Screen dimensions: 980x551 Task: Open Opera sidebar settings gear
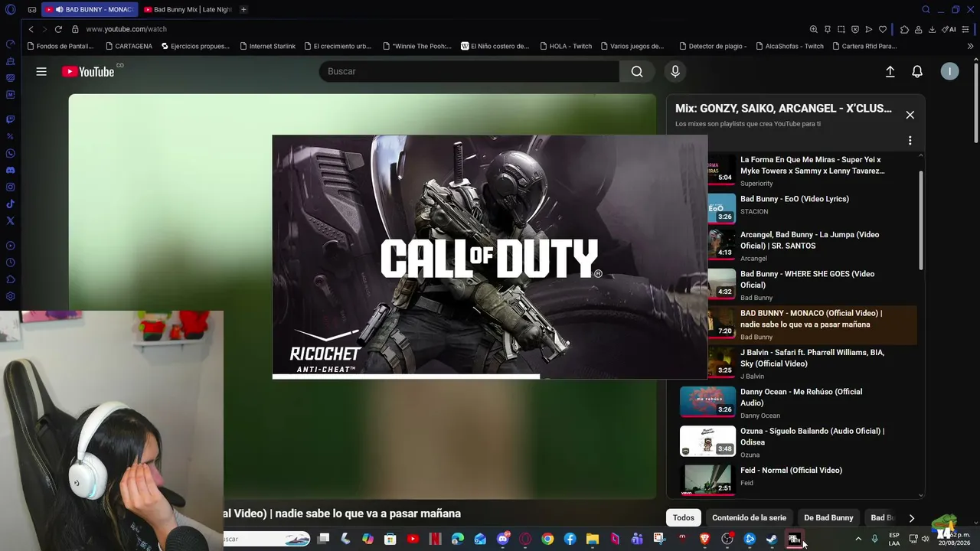pyautogui.click(x=11, y=296)
